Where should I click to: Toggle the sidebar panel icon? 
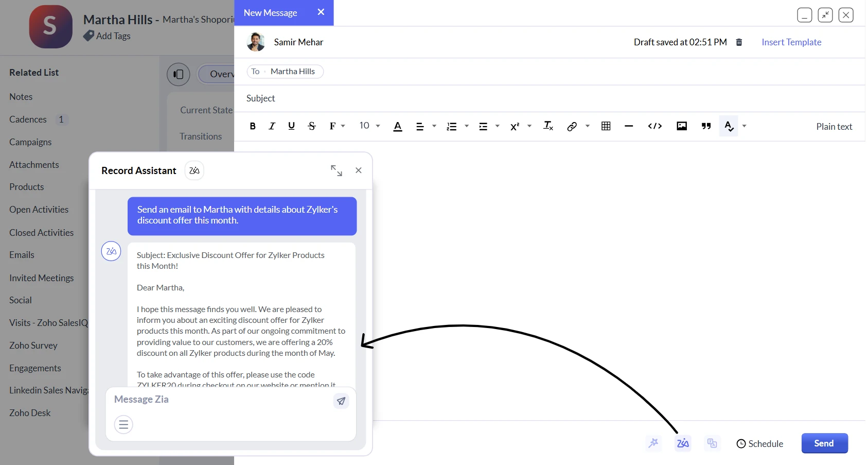(178, 74)
